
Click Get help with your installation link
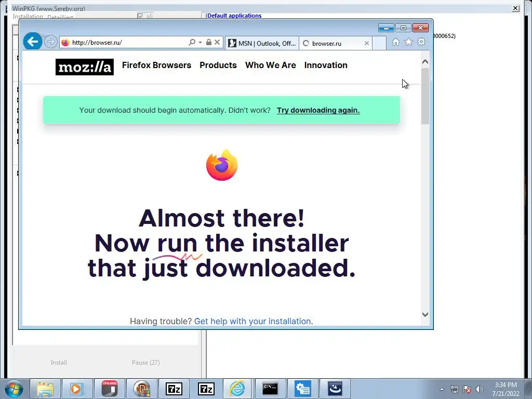click(254, 321)
